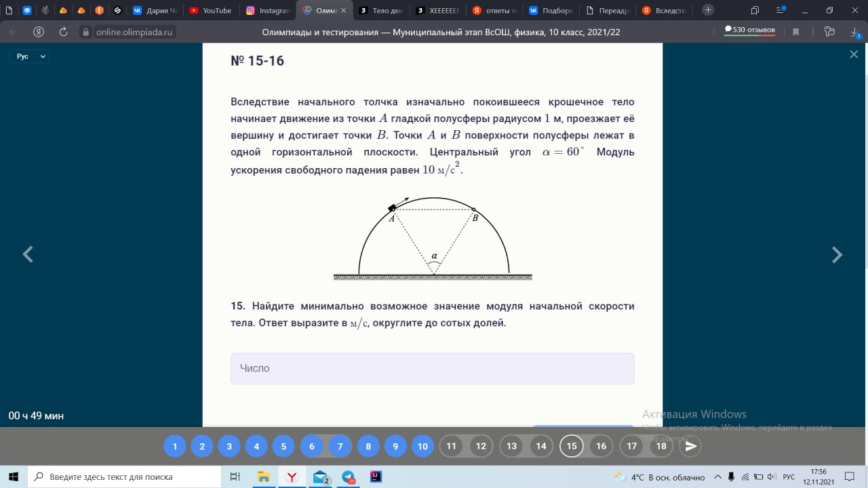Go to previous question with left chevron
Screen dimensions: 868x488
(28, 255)
